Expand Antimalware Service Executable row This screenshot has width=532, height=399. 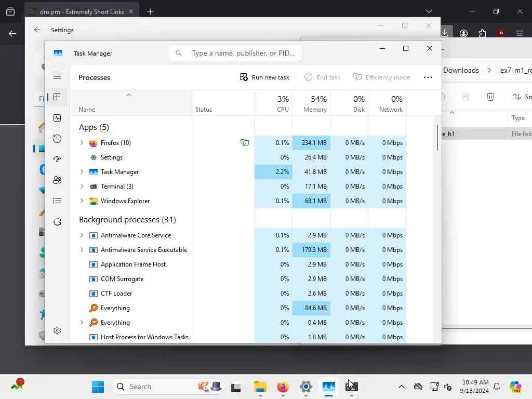click(x=82, y=250)
